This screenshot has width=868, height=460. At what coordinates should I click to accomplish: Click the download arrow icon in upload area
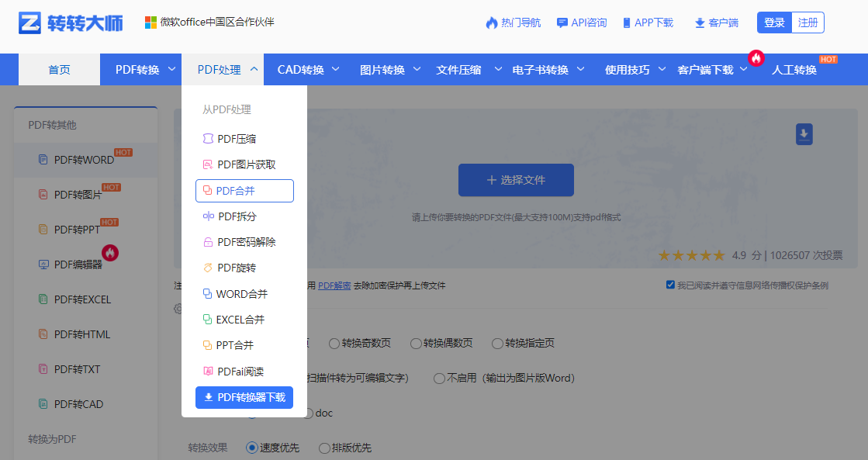click(804, 133)
